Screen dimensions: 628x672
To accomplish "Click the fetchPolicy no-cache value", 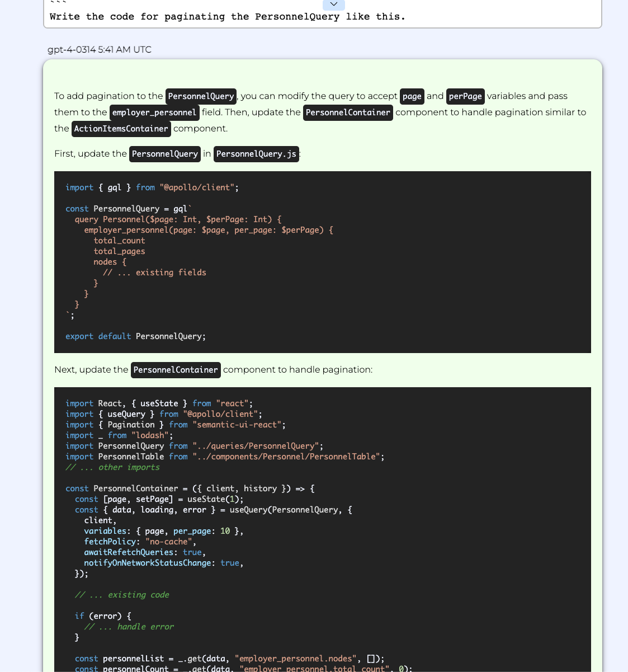I will 169,541.
